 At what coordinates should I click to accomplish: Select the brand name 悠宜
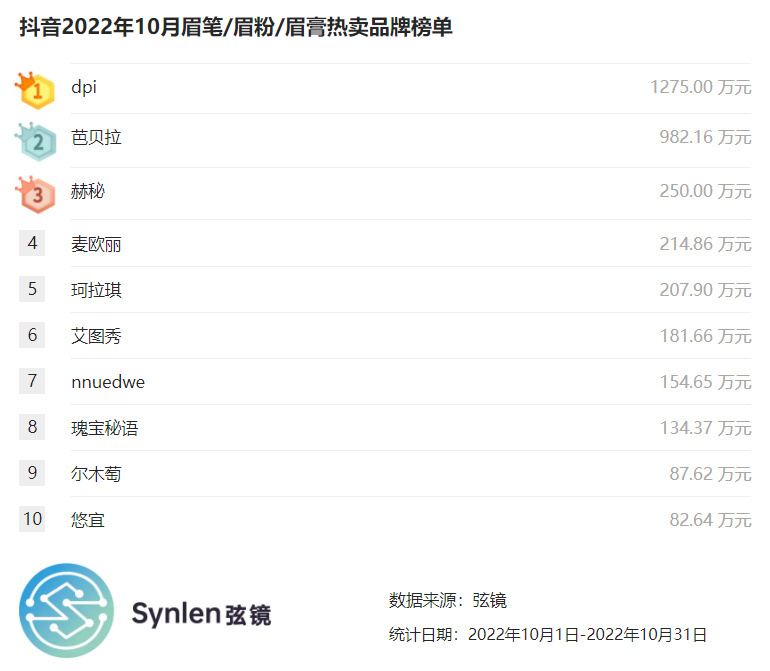point(88,520)
